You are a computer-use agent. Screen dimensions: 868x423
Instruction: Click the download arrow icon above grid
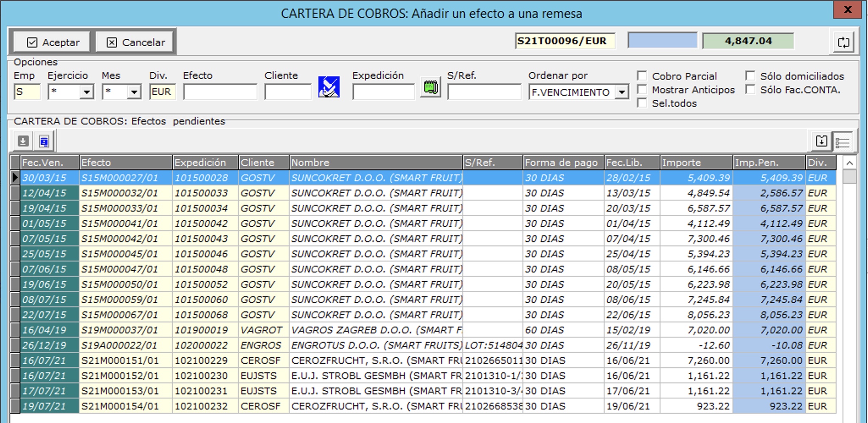tap(23, 141)
